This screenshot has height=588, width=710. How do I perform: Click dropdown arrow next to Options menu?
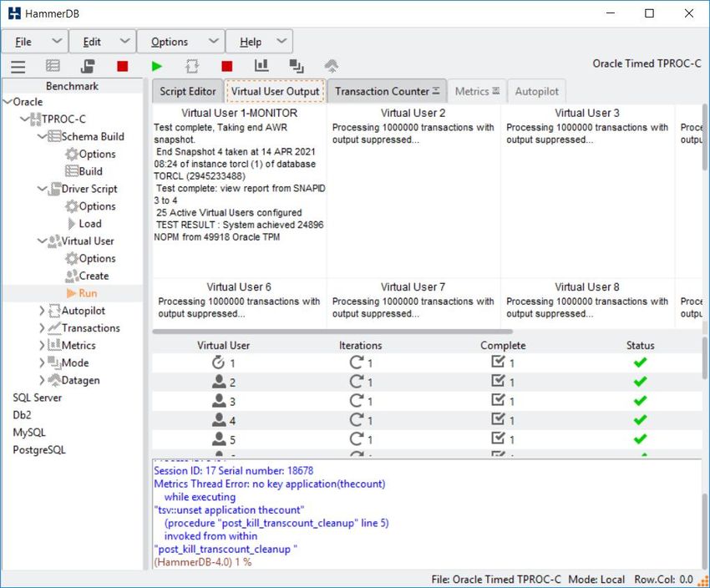(213, 41)
